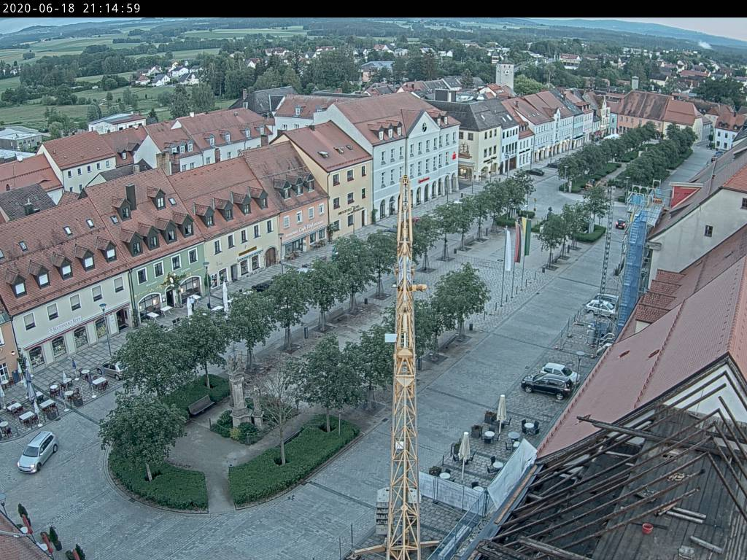Click the yellow construction crane tower
Viewport: 747px width, 560px height.
tap(405, 367)
